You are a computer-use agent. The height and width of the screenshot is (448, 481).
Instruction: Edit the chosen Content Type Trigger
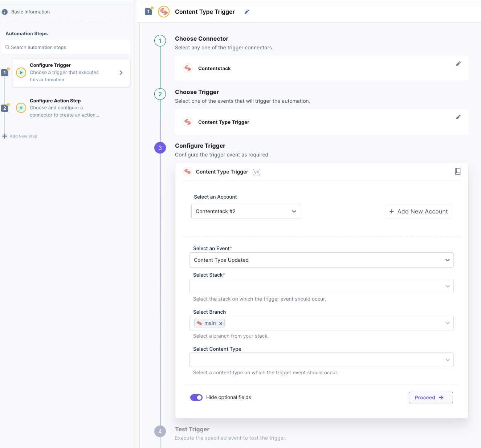[x=458, y=117]
